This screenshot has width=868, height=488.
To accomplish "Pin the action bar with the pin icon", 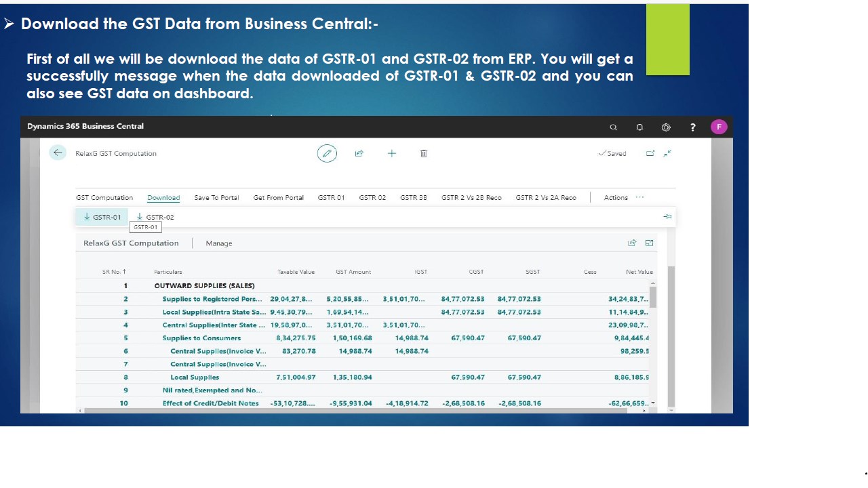I will tap(667, 217).
